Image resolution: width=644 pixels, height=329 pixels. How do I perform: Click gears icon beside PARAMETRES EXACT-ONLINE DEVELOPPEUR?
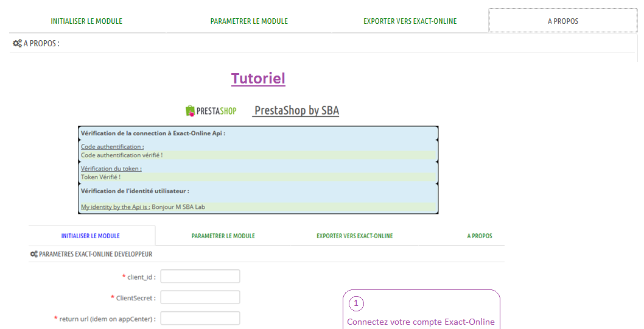(x=33, y=254)
